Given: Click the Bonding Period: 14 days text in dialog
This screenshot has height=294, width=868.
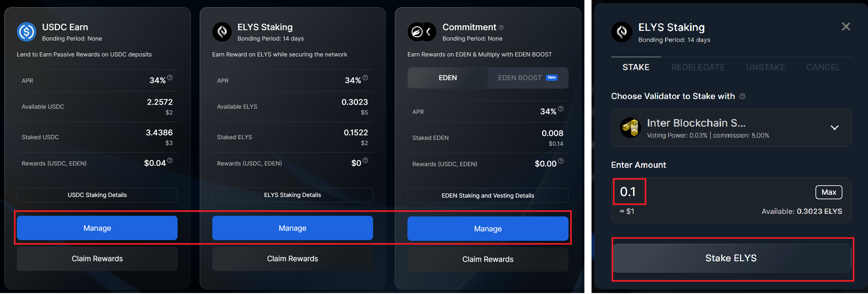Looking at the screenshot, I should [x=674, y=40].
